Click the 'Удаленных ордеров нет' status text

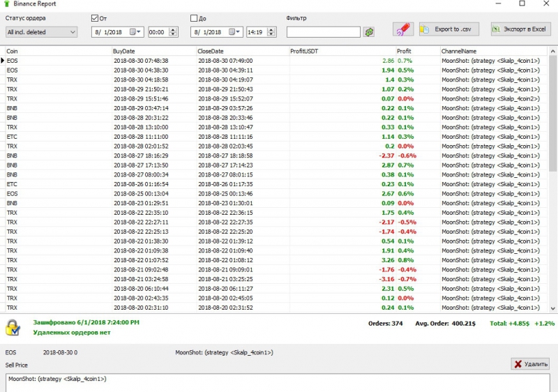(x=72, y=333)
